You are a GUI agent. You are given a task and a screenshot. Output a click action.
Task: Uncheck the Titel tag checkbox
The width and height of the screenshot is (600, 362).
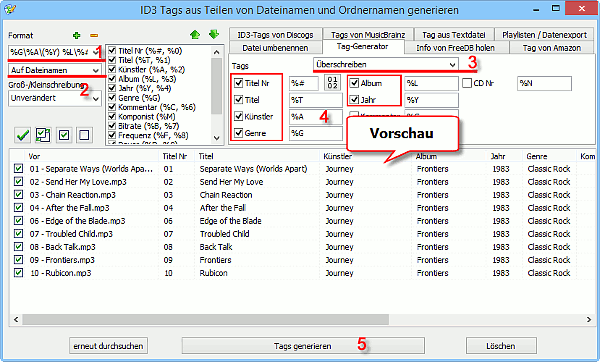(x=238, y=100)
